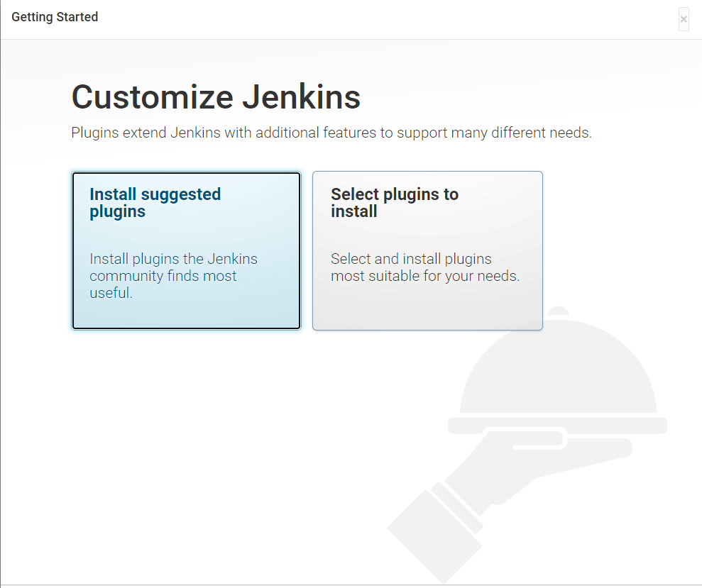Click the "community finds most useful" description text
The height and width of the screenshot is (588, 702).
click(x=163, y=276)
